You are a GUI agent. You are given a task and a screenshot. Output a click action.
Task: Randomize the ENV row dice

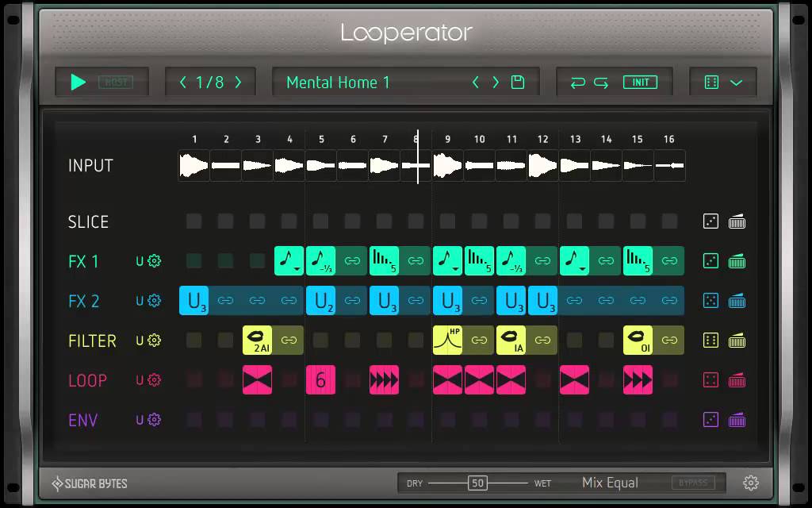coord(711,419)
